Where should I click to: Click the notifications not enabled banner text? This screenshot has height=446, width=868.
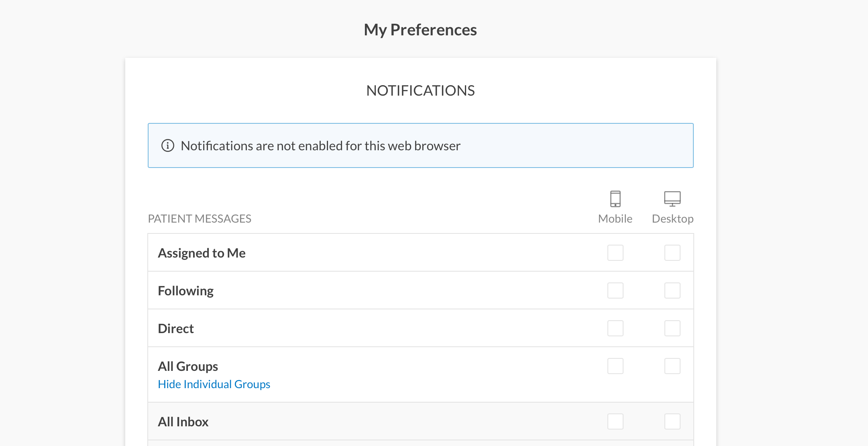tap(320, 146)
